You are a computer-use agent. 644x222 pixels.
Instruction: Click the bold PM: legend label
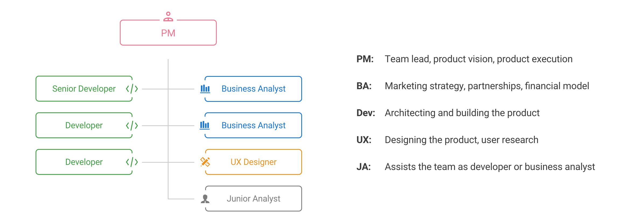[365, 59]
